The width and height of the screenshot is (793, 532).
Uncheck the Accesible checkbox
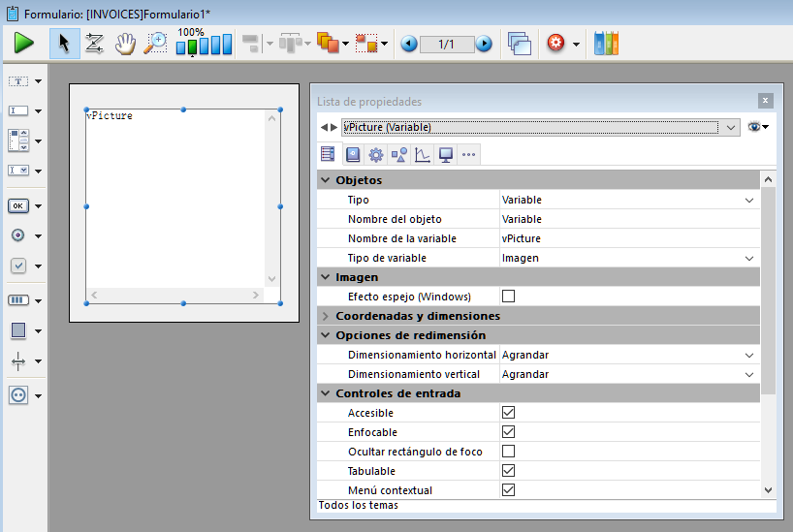[508, 413]
